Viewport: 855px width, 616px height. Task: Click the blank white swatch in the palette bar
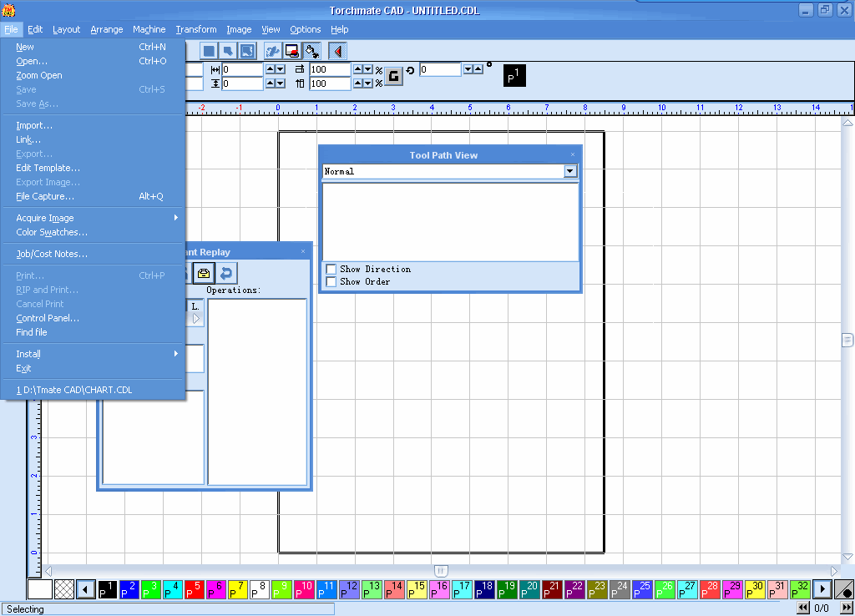point(39,589)
